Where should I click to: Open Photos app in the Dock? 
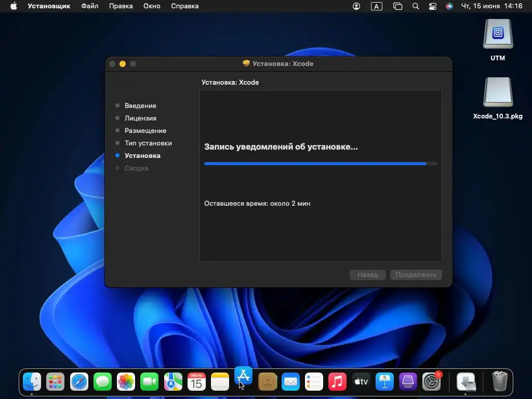(126, 382)
